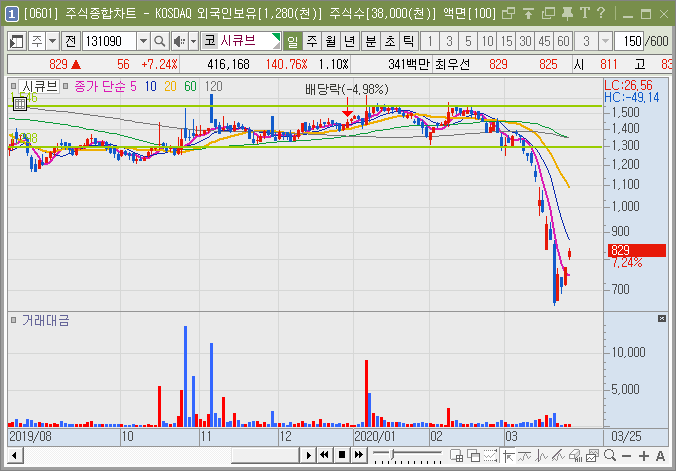Viewport: 676px width, 471px height.
Task: Open the data grid icon on the chart
Action: [x=20, y=104]
